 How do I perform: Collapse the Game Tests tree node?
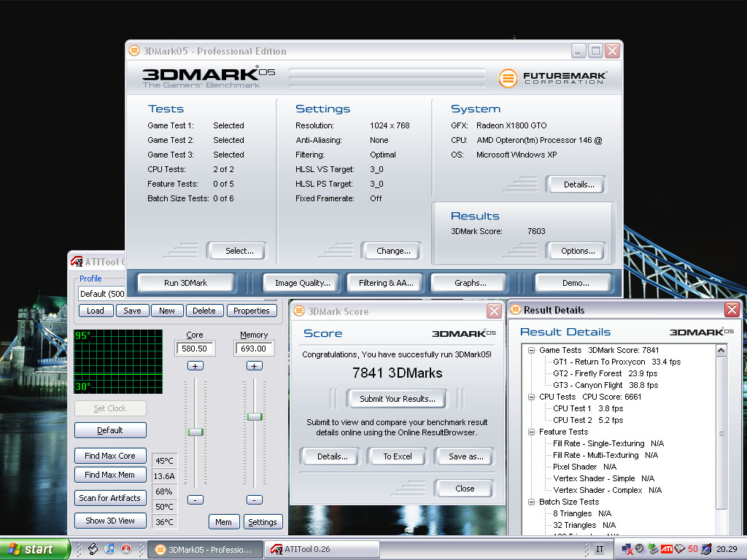pyautogui.click(x=531, y=350)
